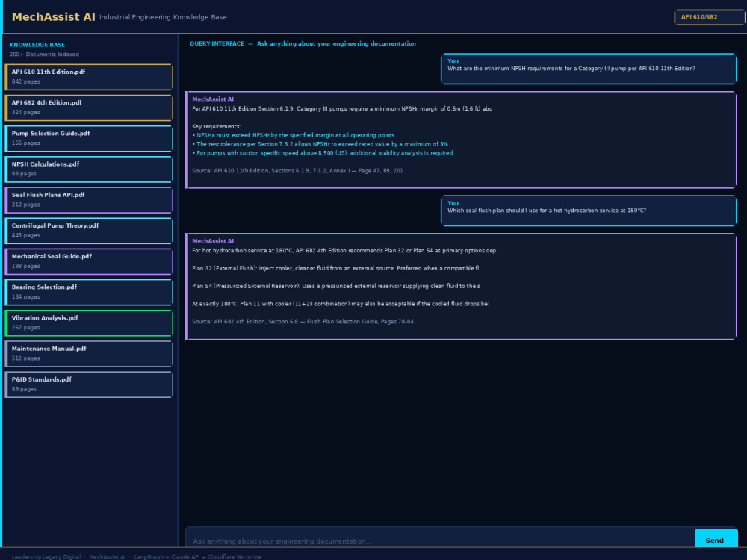Click 'Key requirements:' label in first answer

click(217, 126)
